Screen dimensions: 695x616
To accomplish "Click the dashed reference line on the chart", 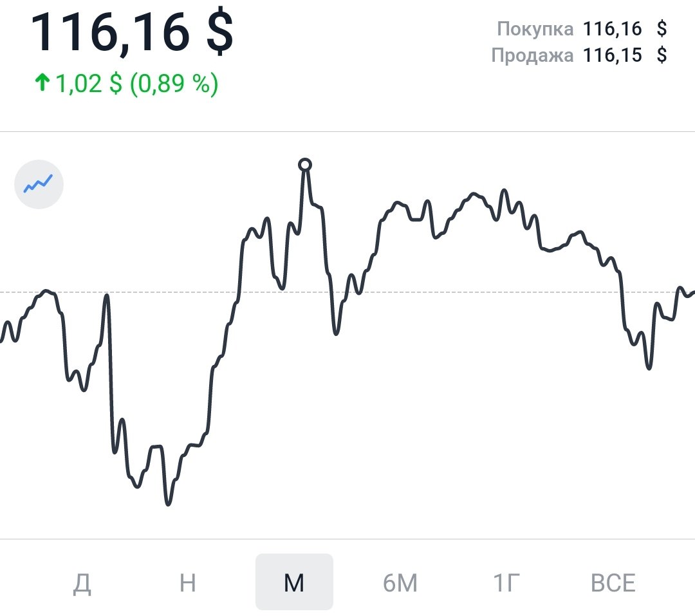I will (x=450, y=292).
